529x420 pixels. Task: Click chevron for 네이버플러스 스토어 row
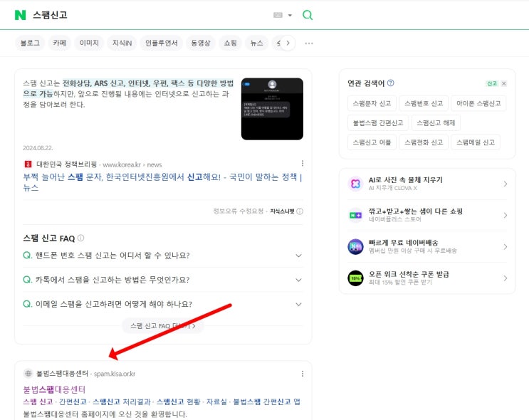505,215
